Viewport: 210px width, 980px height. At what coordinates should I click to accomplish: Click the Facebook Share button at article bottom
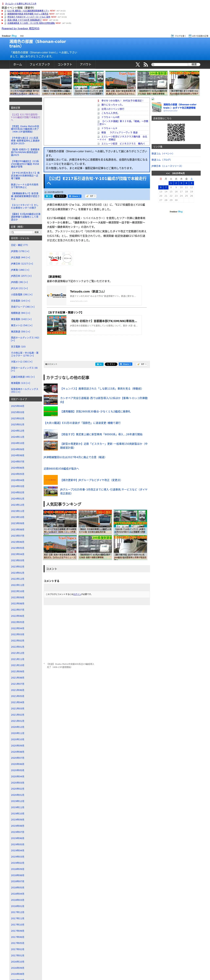(x=125, y=364)
